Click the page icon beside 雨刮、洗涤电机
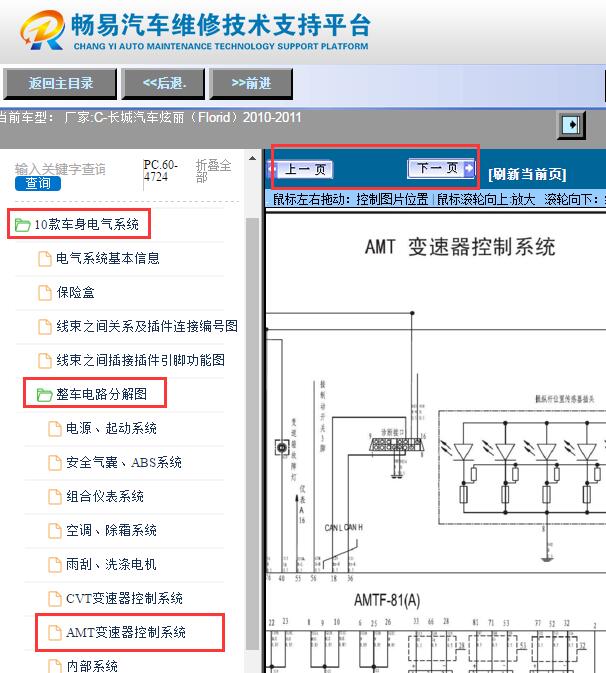 (x=55, y=564)
